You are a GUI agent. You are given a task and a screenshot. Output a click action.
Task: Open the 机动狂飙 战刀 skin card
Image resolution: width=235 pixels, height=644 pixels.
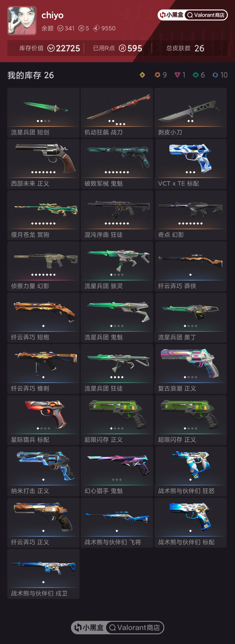(x=117, y=113)
